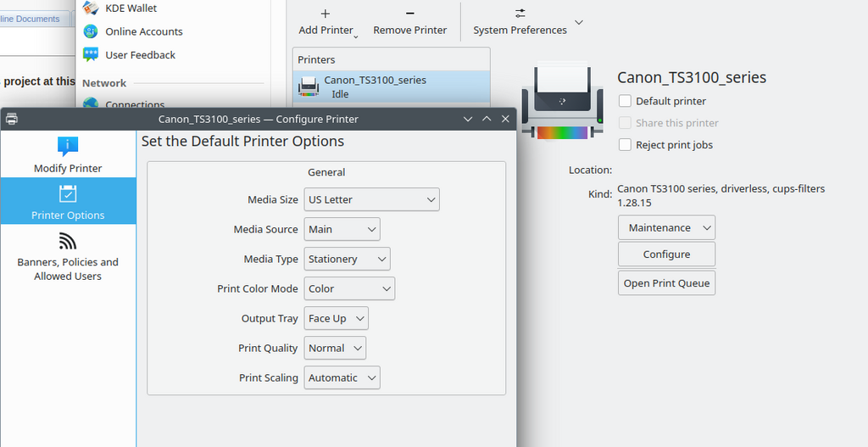Click the User Feedback icon
Viewport: 868px width, 447px height.
90,54
